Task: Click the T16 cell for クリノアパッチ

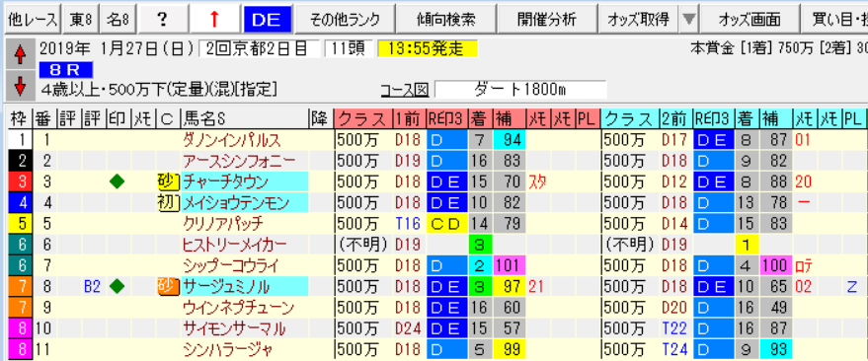Action: 409,224
